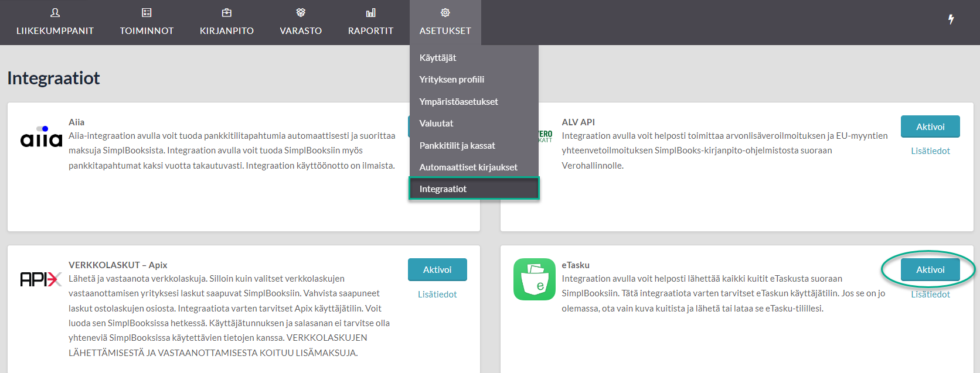Select Integraatiot in the Asetukset menu

coord(474,189)
